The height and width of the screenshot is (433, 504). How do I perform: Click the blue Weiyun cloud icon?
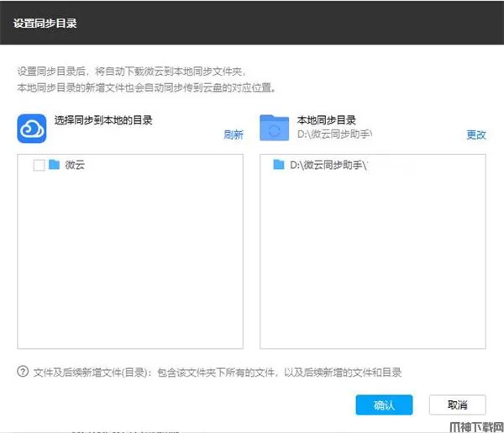[31, 129]
